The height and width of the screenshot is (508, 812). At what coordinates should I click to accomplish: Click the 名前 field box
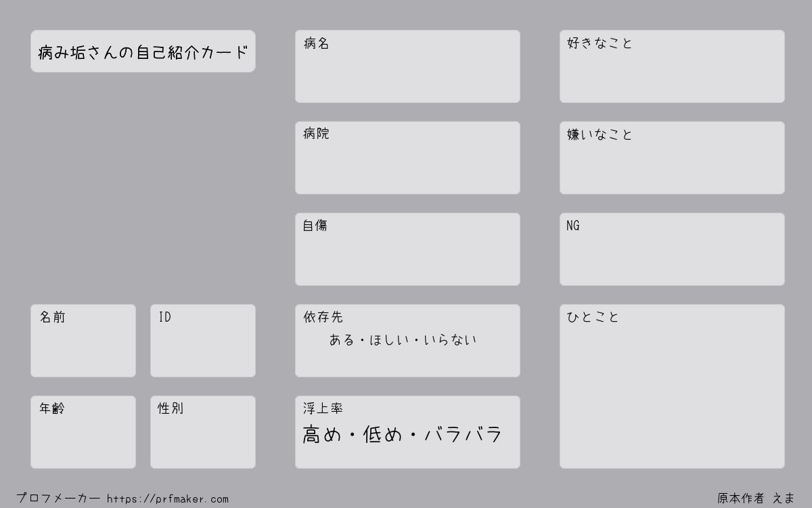tap(83, 341)
